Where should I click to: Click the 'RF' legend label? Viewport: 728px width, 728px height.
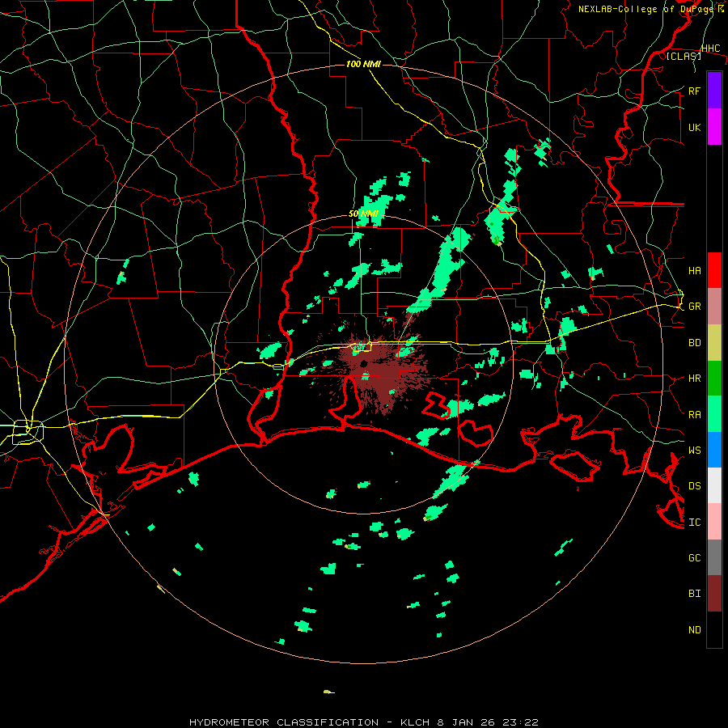click(x=694, y=91)
